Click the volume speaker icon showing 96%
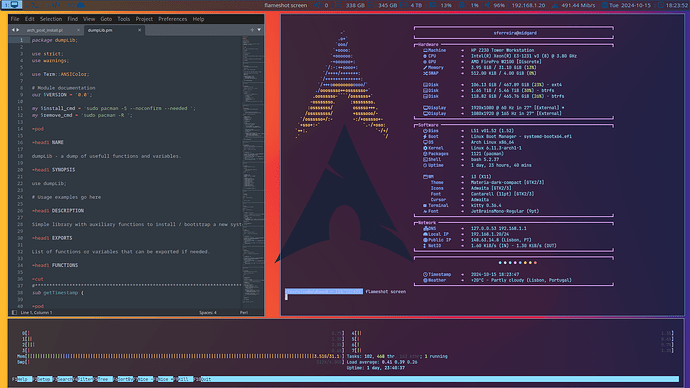690x388 pixels. click(488, 5)
